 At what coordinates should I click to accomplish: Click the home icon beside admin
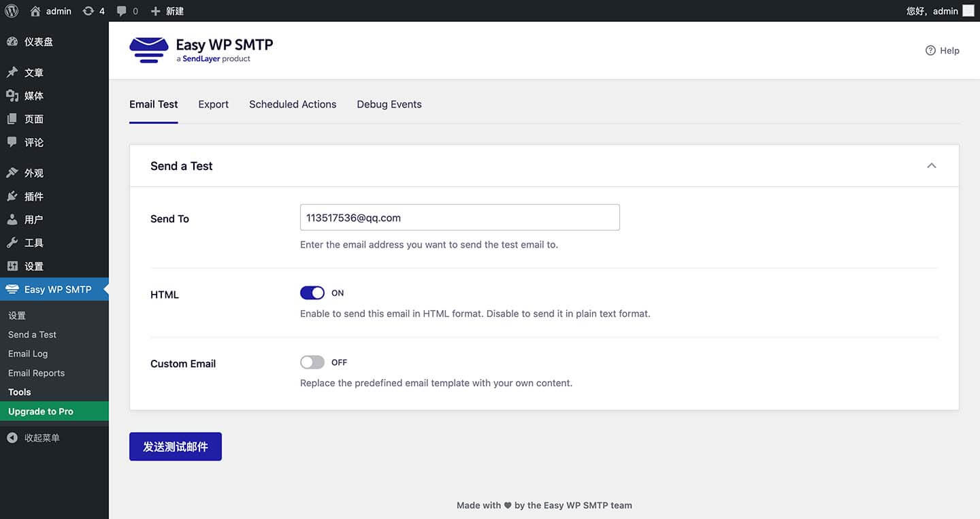point(35,11)
